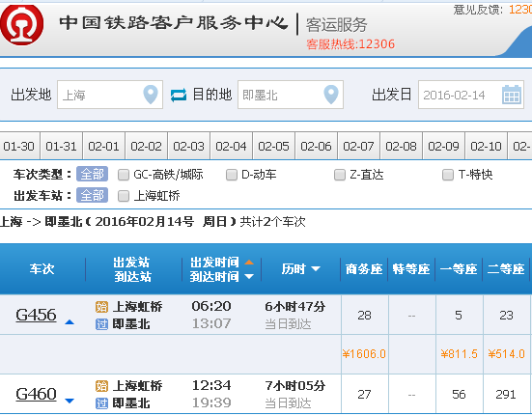The width and height of the screenshot is (532, 416).
Task: Click the 商务座 column header
Action: click(364, 269)
